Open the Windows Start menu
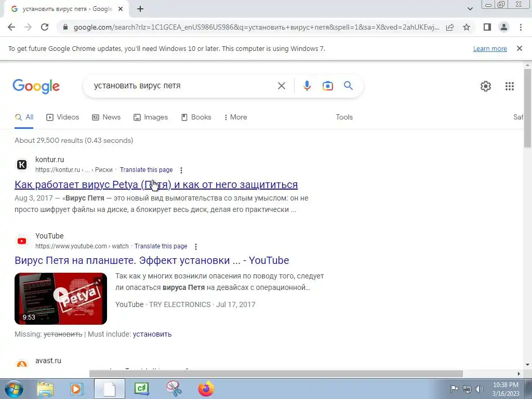Screen dimensions: 532x399 click(14, 389)
